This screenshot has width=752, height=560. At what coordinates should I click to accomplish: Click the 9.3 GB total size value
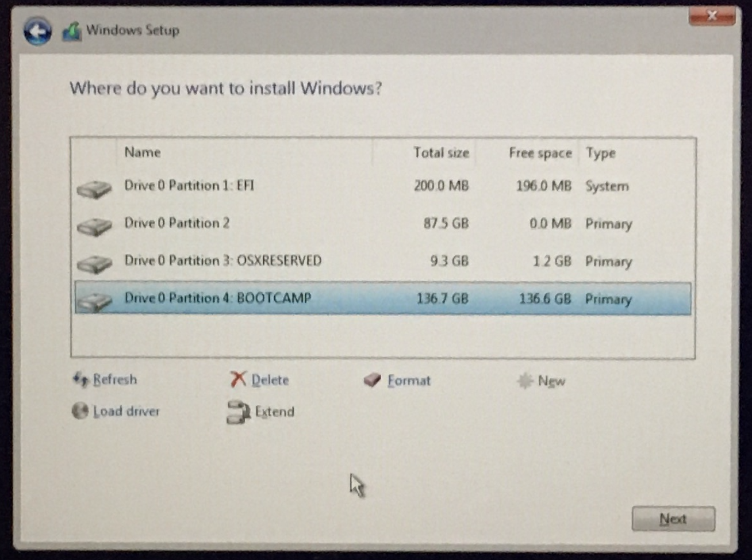[x=450, y=261]
